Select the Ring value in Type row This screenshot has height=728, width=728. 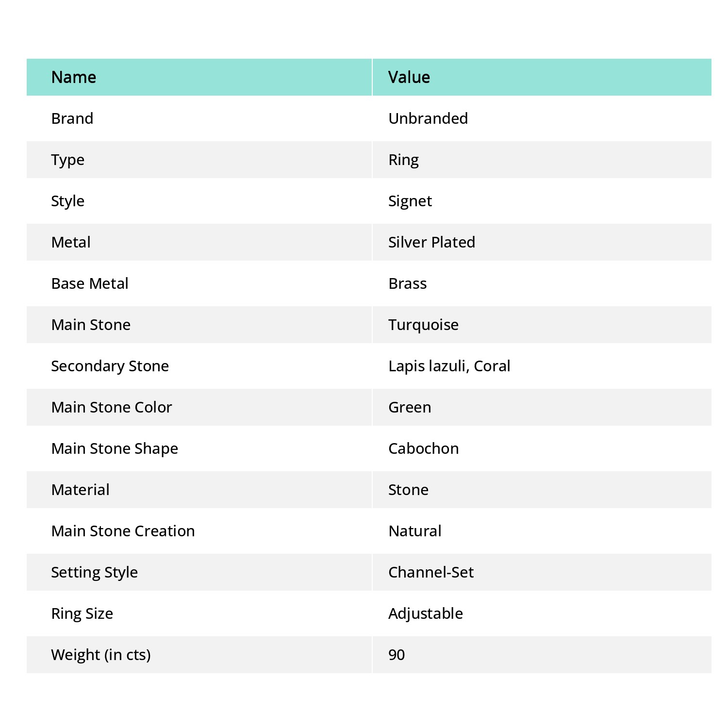(x=403, y=160)
